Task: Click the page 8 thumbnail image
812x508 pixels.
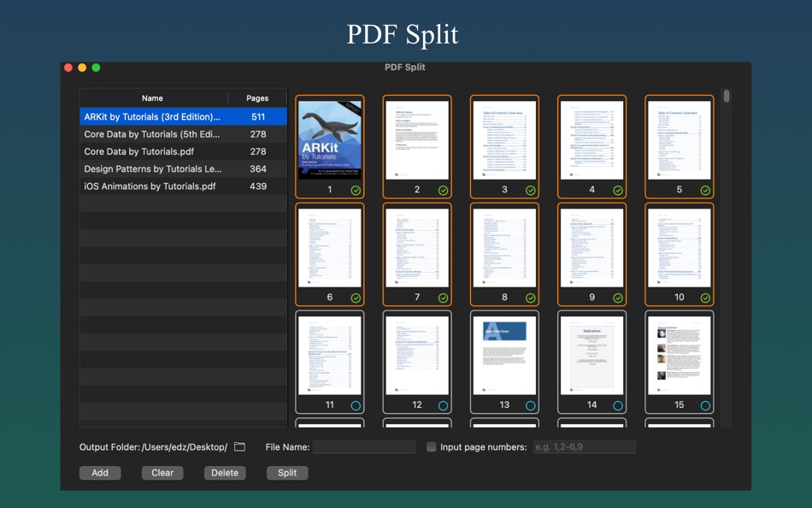Action: (x=504, y=248)
